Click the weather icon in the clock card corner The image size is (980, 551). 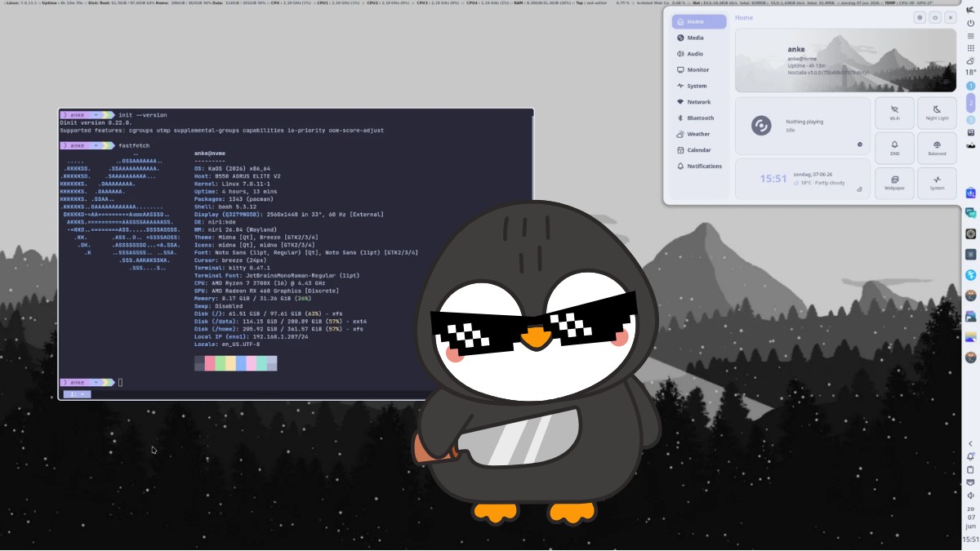click(860, 189)
